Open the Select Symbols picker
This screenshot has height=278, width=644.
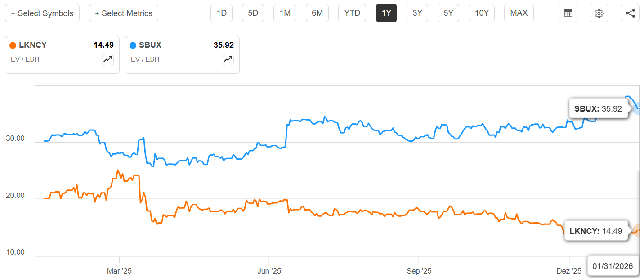[42, 13]
